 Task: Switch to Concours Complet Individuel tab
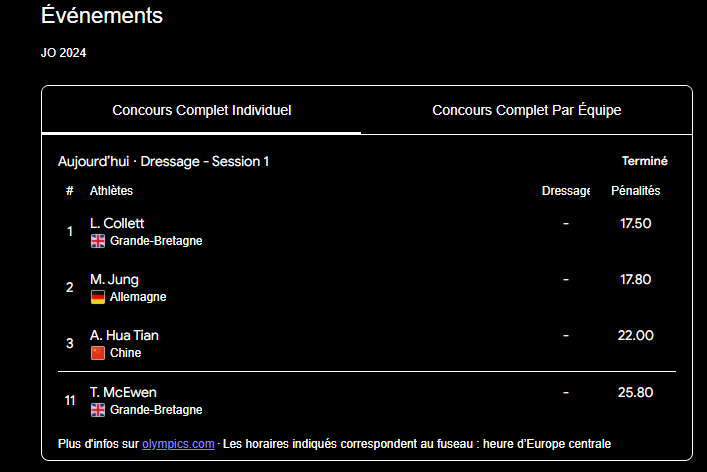point(201,110)
